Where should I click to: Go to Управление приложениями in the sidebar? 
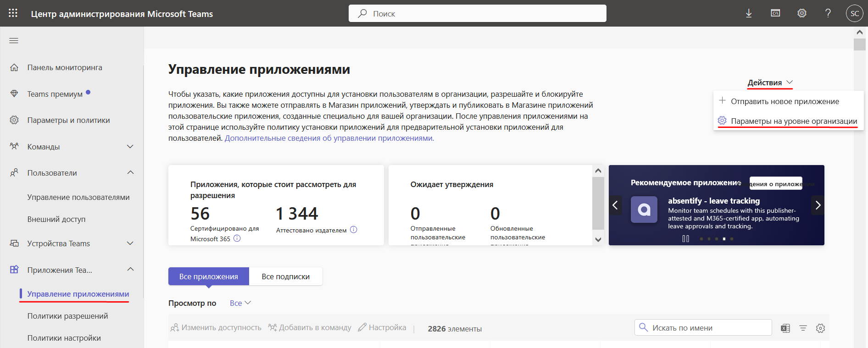click(x=78, y=294)
